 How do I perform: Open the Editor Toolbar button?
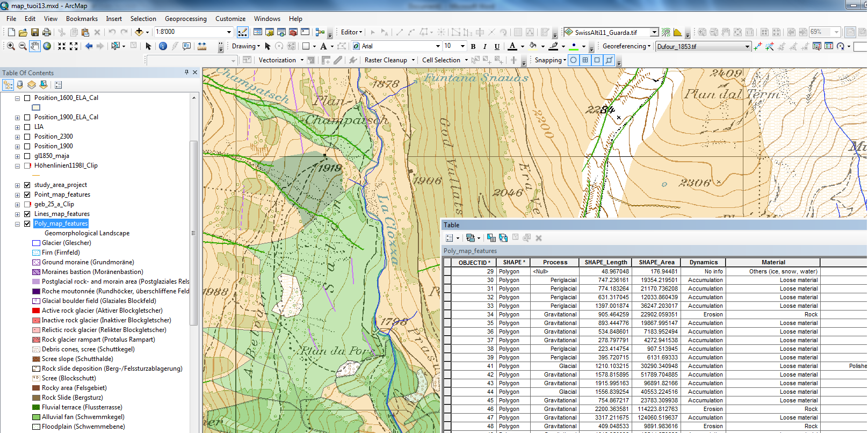coord(243,32)
